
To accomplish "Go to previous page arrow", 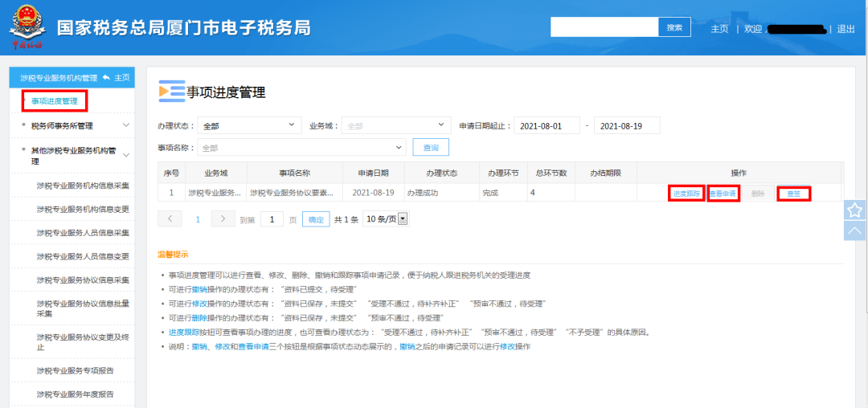I will (x=170, y=219).
